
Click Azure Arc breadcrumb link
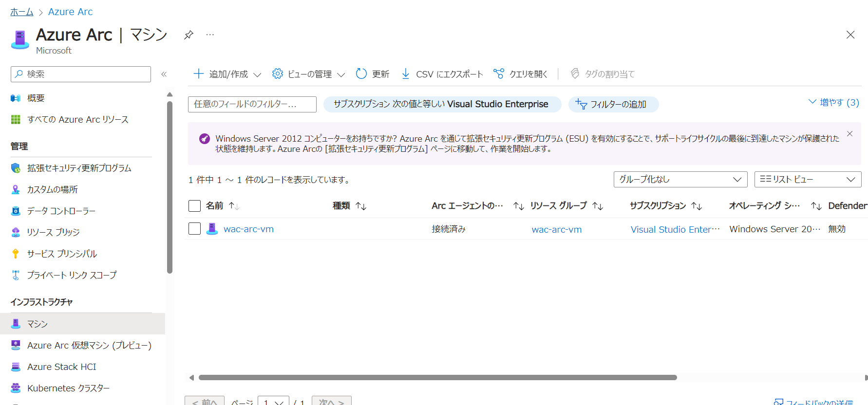[70, 12]
